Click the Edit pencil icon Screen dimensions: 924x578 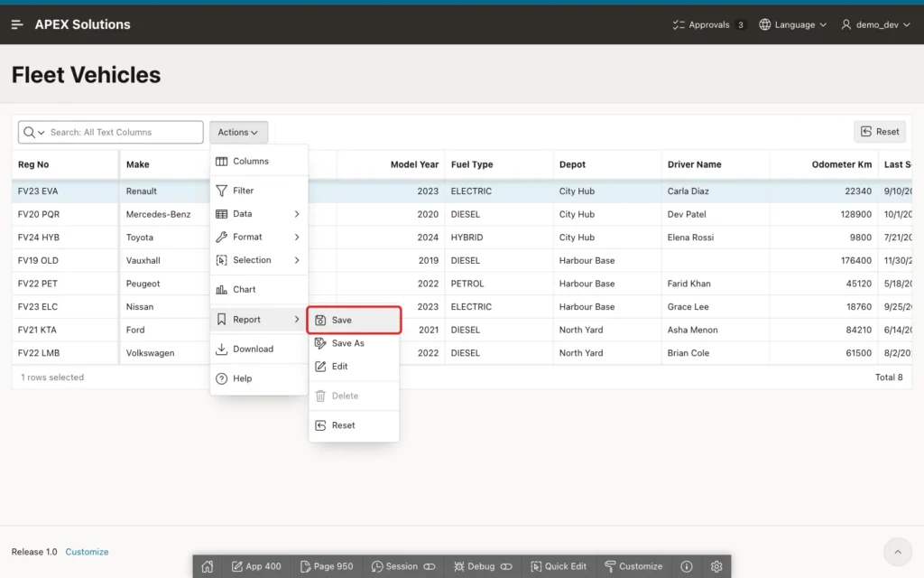click(320, 367)
